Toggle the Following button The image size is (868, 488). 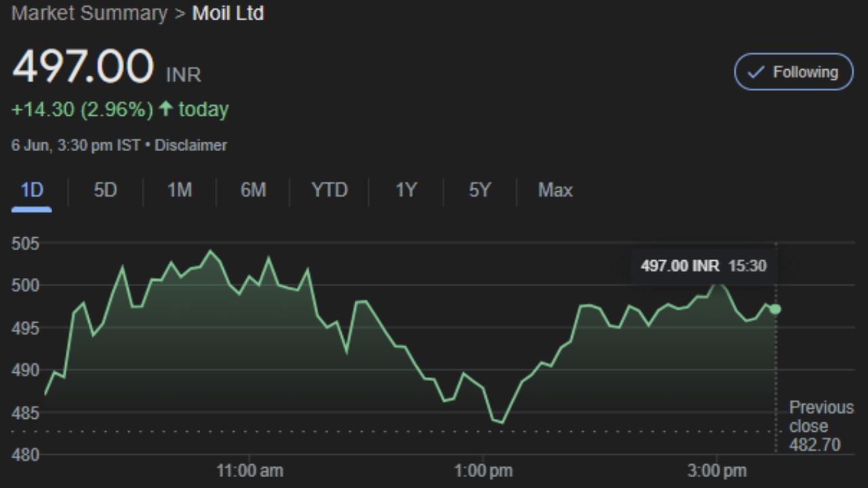coord(793,72)
